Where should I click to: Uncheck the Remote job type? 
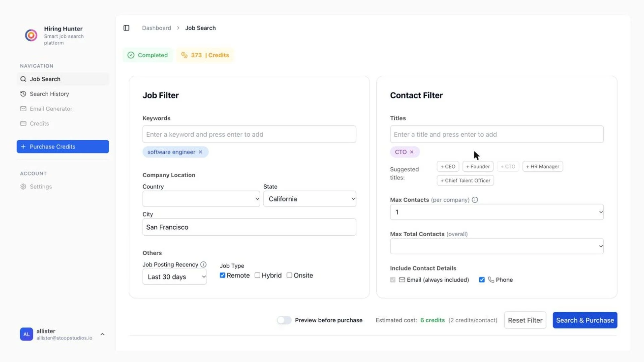[222, 275]
